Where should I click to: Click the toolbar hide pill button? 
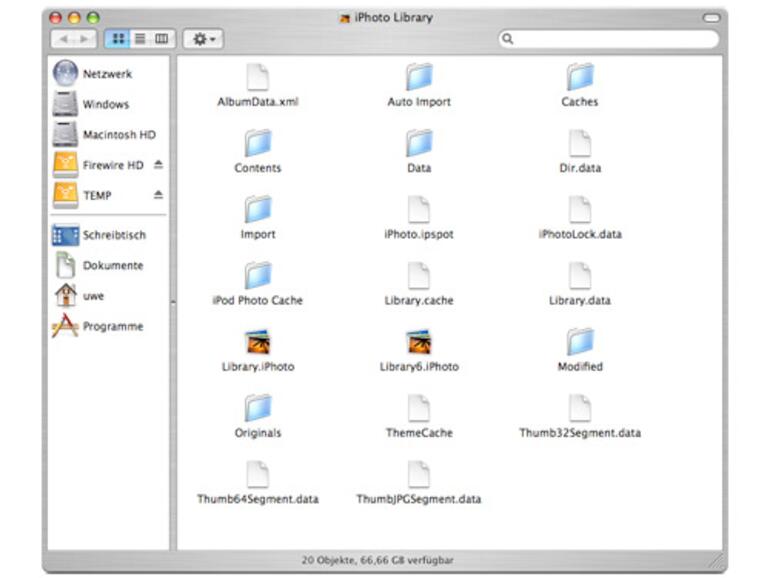tap(711, 18)
